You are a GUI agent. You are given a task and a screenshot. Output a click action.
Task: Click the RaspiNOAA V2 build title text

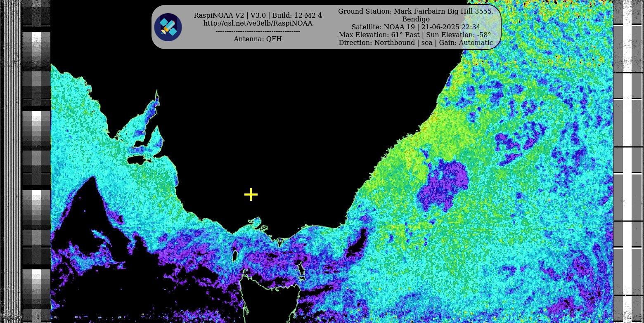(258, 16)
